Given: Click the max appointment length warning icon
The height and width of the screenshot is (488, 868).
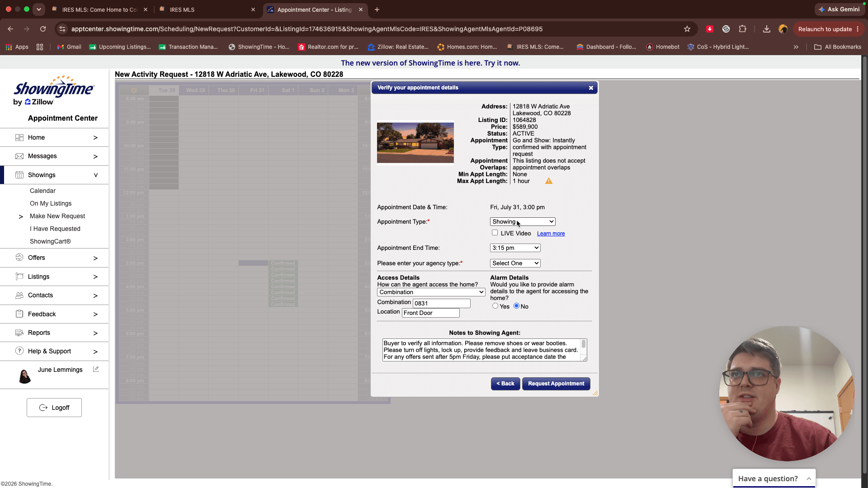Looking at the screenshot, I should pos(548,181).
